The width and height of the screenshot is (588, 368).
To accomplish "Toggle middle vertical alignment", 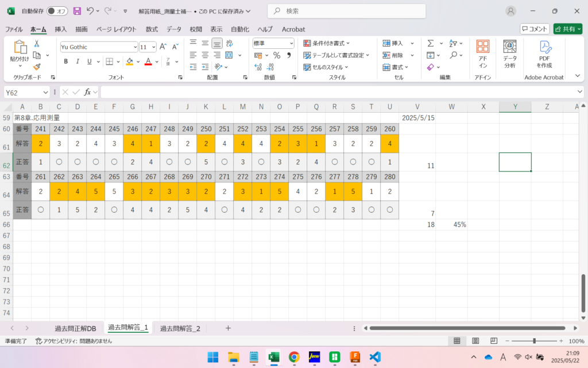I will pyautogui.click(x=205, y=43).
